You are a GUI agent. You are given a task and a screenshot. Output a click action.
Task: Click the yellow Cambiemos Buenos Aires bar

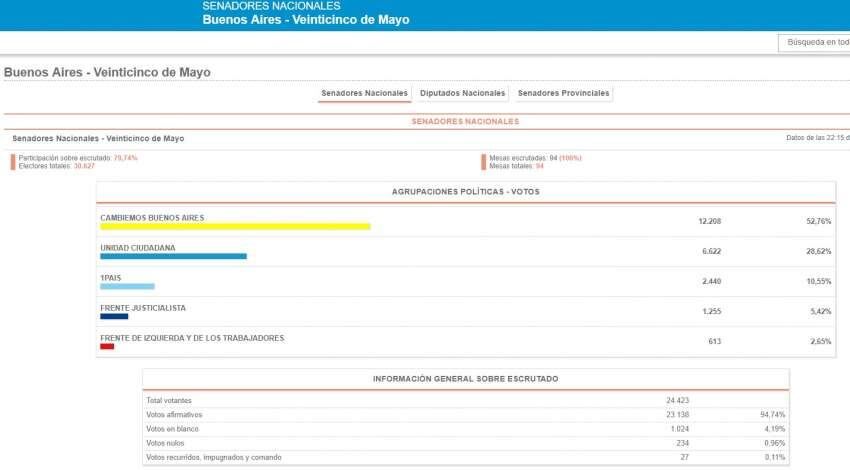235,227
